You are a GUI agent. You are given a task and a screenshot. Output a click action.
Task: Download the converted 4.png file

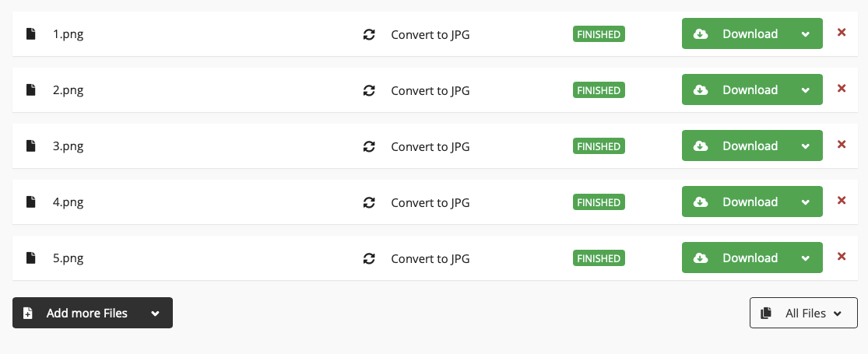tap(740, 202)
